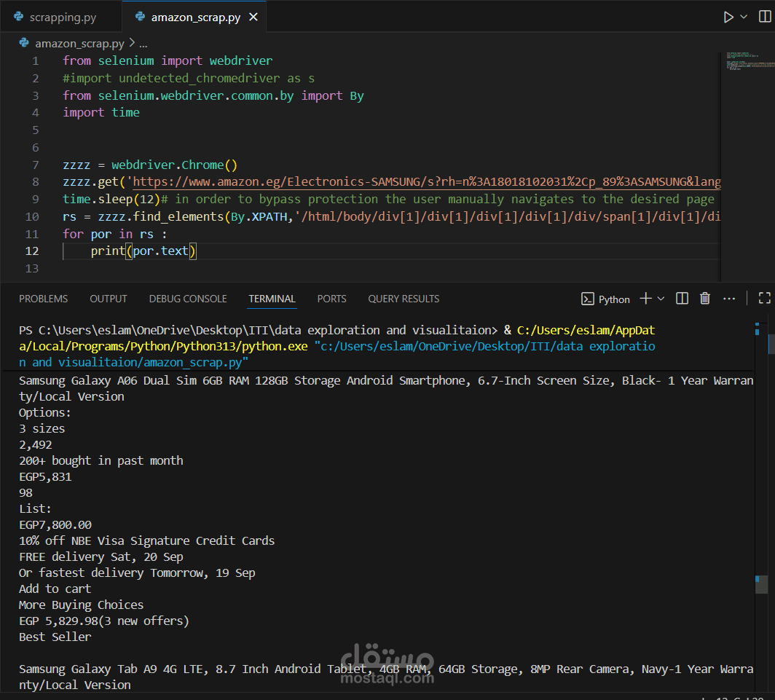This screenshot has width=775, height=700.
Task: Click the Python file icon in breadcrumb
Action: click(24, 43)
